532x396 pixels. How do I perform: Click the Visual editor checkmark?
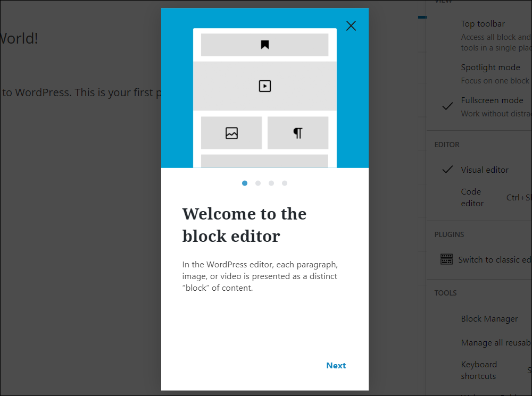(x=447, y=169)
